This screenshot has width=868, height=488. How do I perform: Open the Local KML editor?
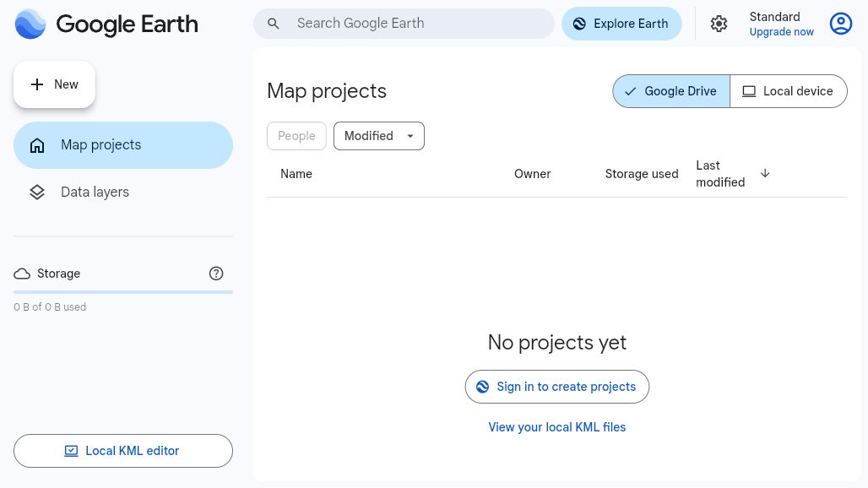click(123, 451)
